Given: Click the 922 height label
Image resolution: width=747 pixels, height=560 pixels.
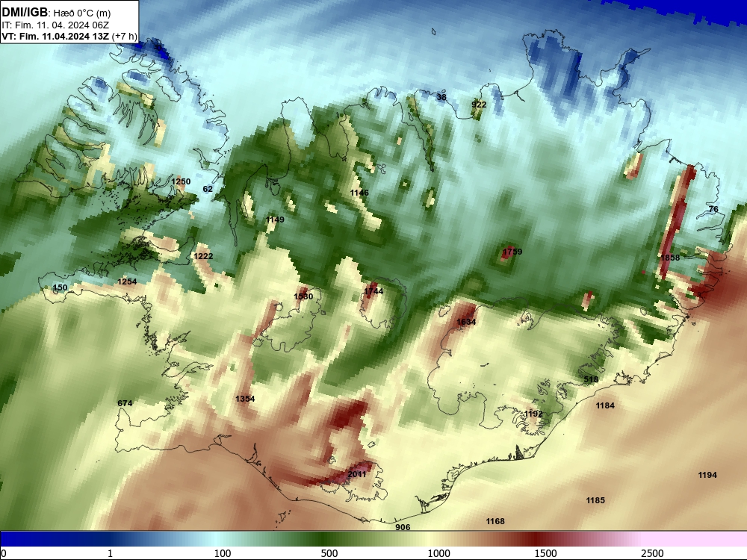Looking at the screenshot, I should pos(479,105).
